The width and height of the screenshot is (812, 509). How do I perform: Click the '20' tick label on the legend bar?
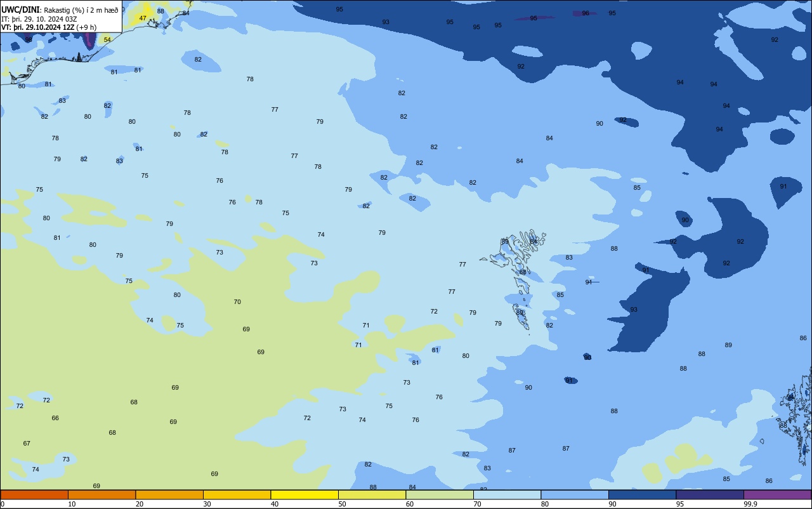[x=140, y=504]
